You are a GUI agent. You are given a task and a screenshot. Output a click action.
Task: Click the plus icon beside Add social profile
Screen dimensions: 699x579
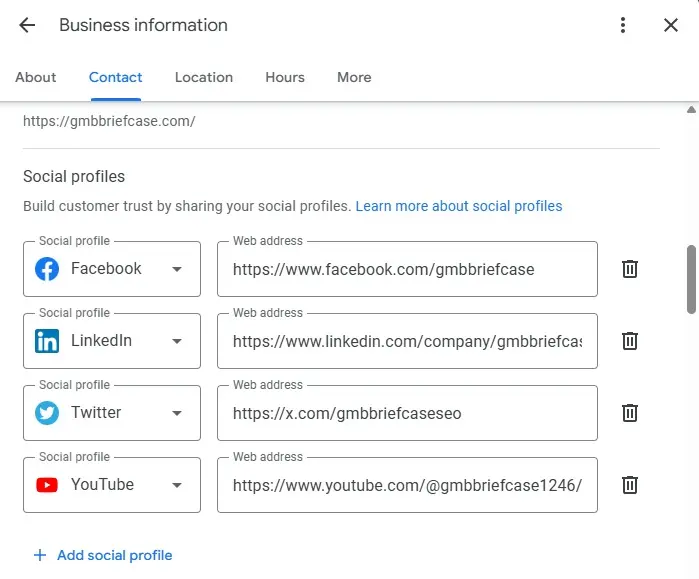point(40,555)
